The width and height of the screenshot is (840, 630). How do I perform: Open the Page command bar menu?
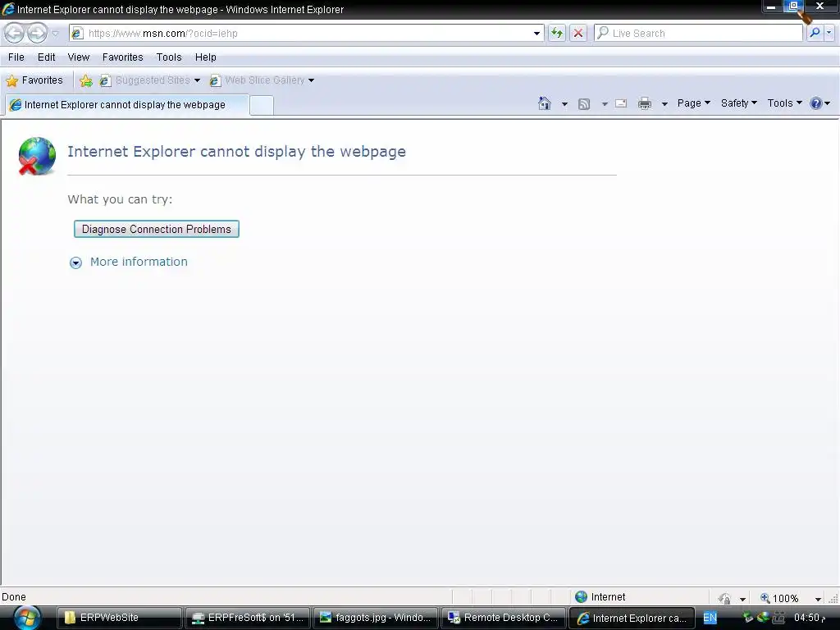coord(694,103)
